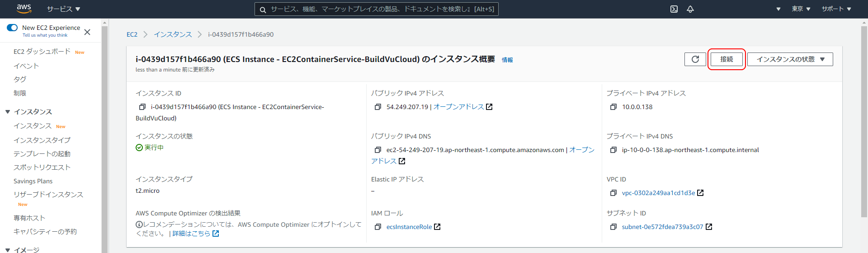Open the インスタンスの状態 dropdown

[x=790, y=59]
